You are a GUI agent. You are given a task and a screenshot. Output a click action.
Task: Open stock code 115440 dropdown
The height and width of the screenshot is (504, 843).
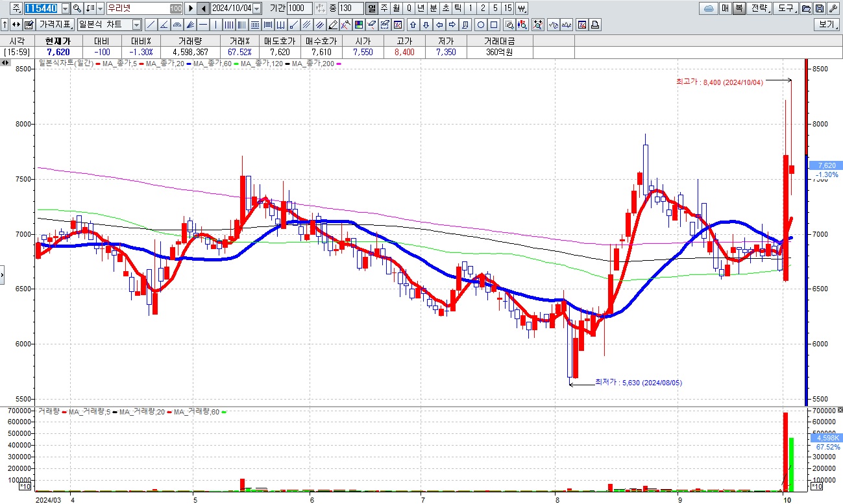(x=66, y=8)
